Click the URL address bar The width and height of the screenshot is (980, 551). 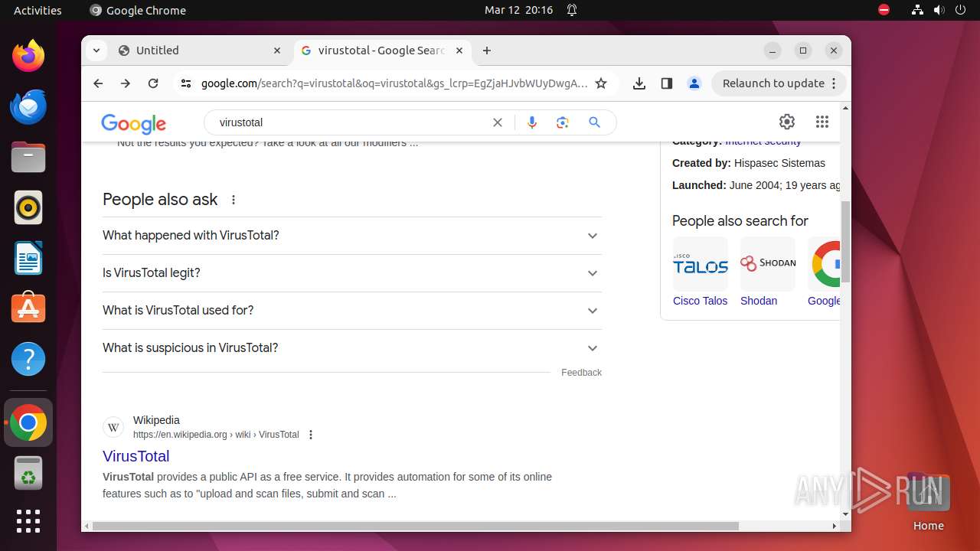point(394,83)
